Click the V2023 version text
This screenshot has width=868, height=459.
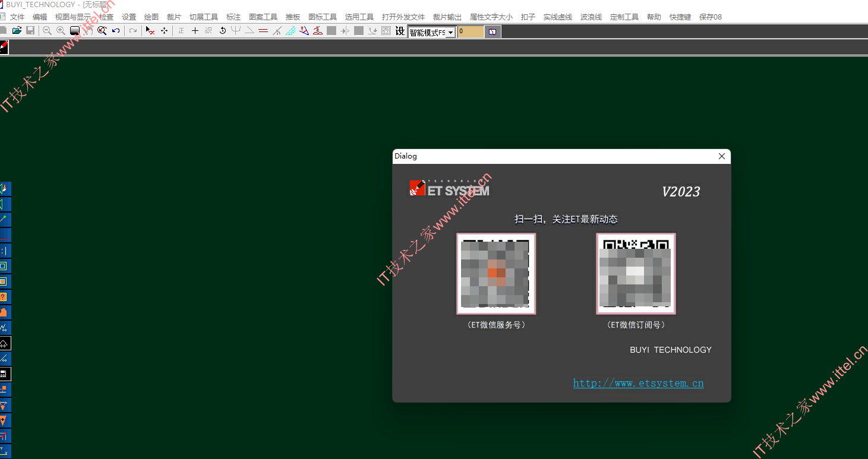(x=681, y=192)
